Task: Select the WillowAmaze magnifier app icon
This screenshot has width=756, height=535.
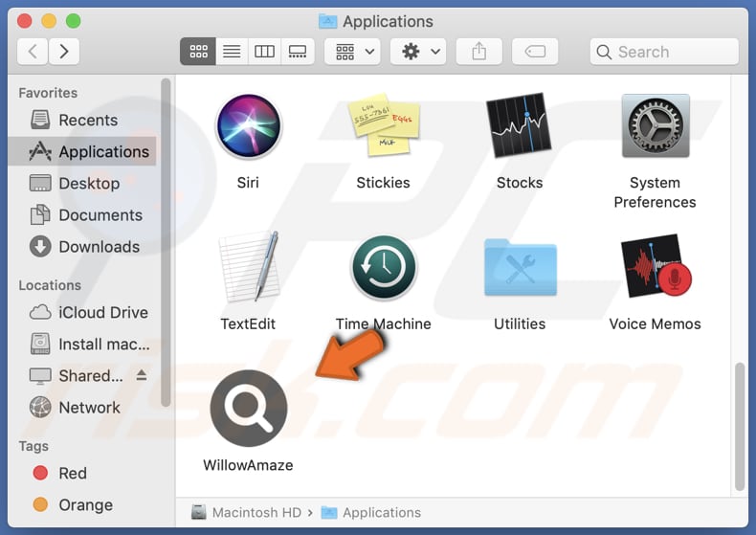Action: (x=249, y=409)
